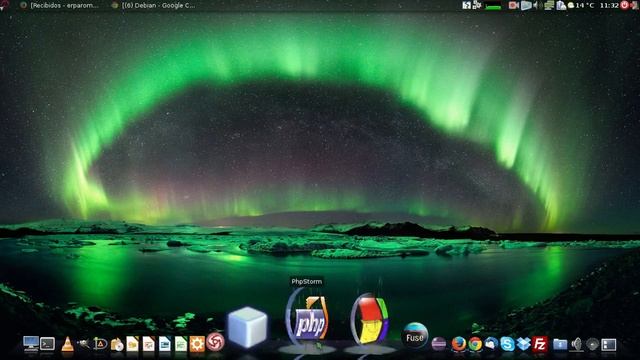Open Firefox from the dock
Image resolution: width=640 pixels, height=360 pixels.
459,344
